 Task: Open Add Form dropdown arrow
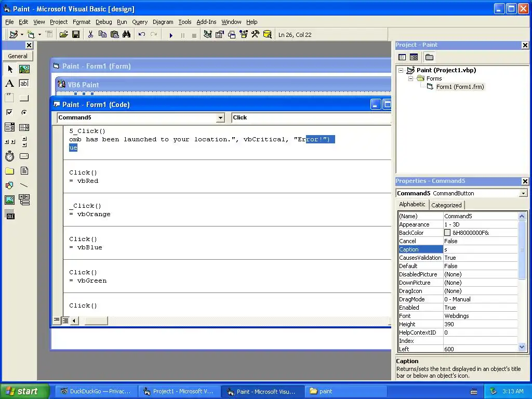pyautogui.click(x=39, y=35)
